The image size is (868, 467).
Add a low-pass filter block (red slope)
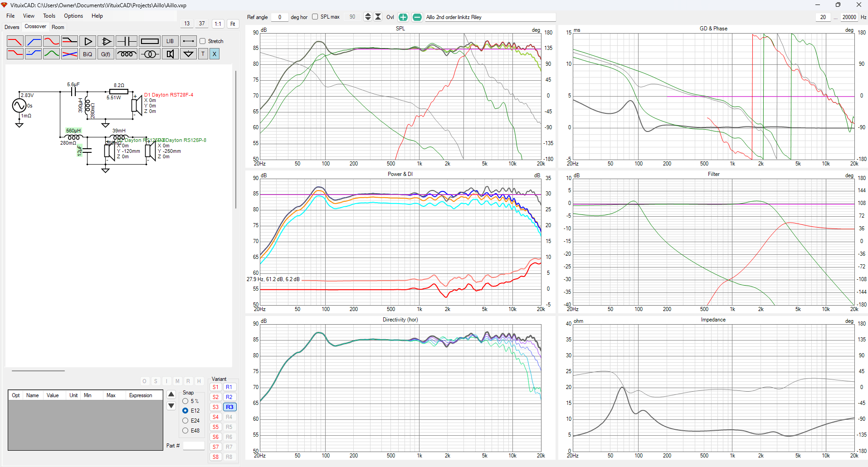point(15,41)
